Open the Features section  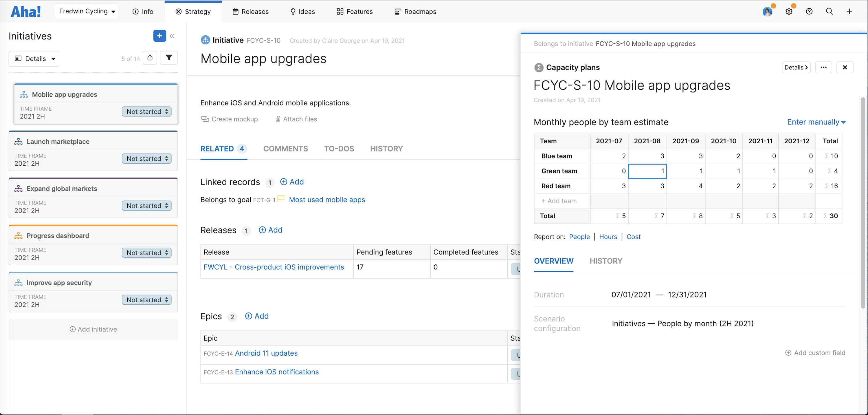[x=354, y=12]
